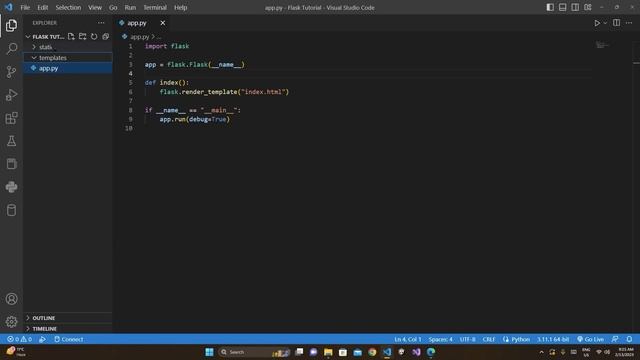
Task: Select Python interpreter 3.11.1 64-bit
Action: tap(553, 339)
